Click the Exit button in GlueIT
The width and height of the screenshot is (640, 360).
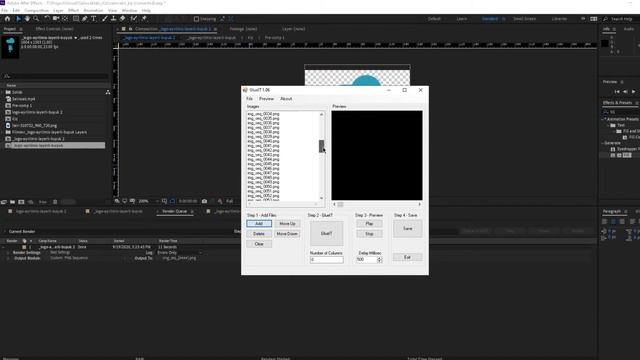[x=407, y=257]
